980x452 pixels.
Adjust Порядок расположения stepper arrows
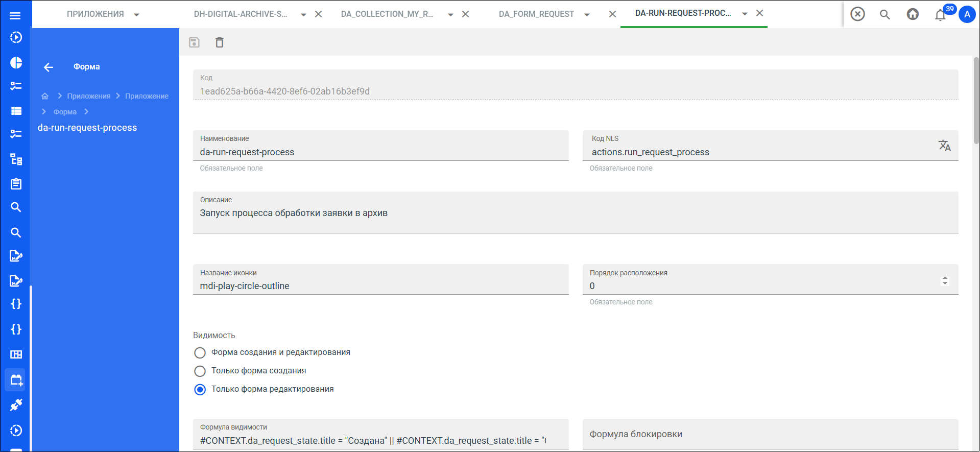click(x=945, y=281)
